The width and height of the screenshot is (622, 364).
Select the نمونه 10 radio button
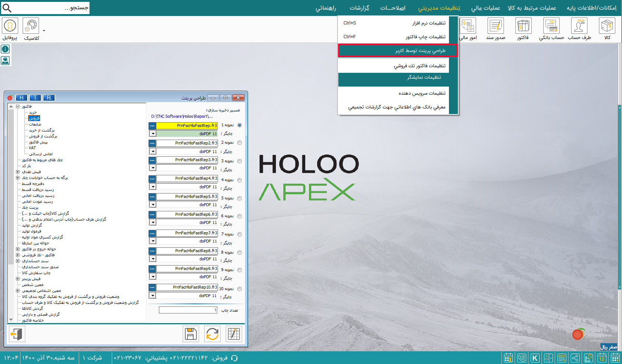click(x=240, y=289)
